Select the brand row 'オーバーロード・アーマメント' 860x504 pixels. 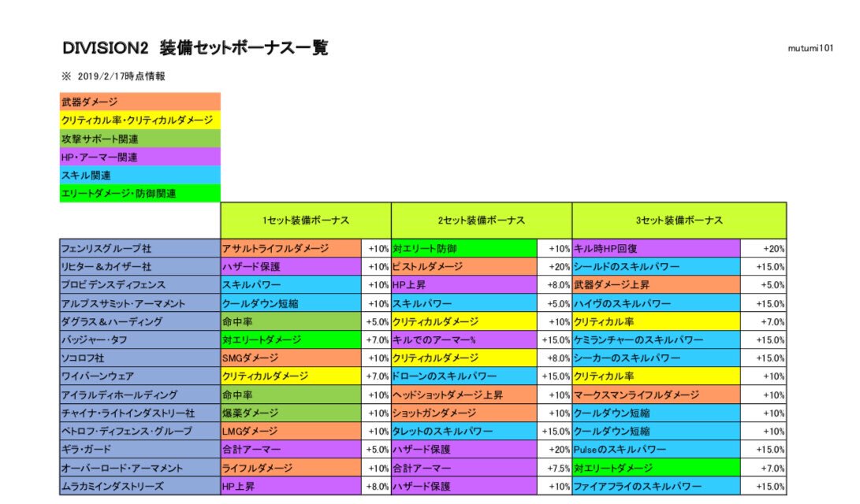[140, 468]
